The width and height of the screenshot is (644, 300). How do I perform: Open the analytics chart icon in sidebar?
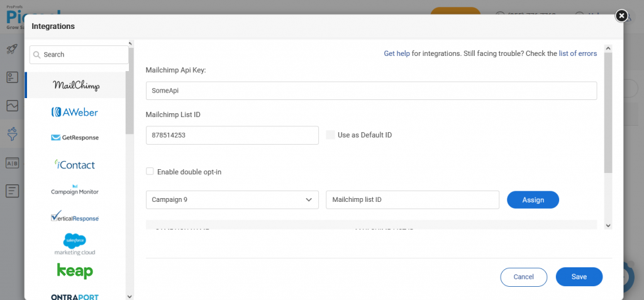tap(12, 106)
